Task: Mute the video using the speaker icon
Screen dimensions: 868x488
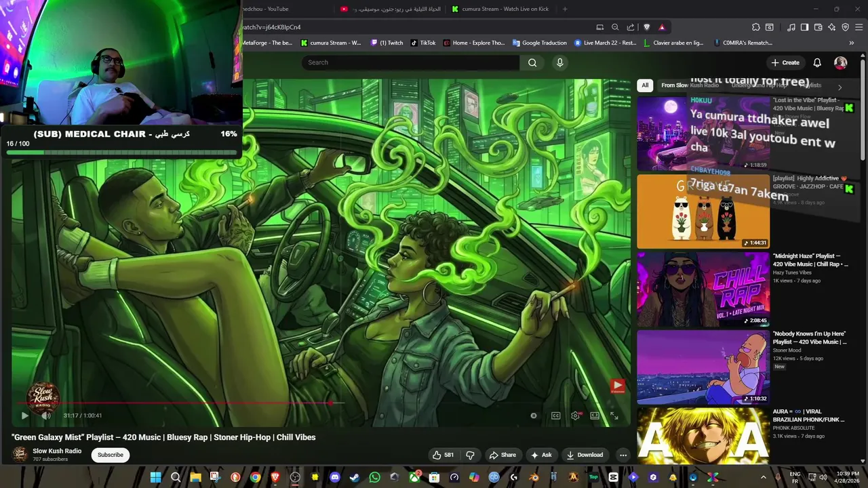Action: coord(46,415)
